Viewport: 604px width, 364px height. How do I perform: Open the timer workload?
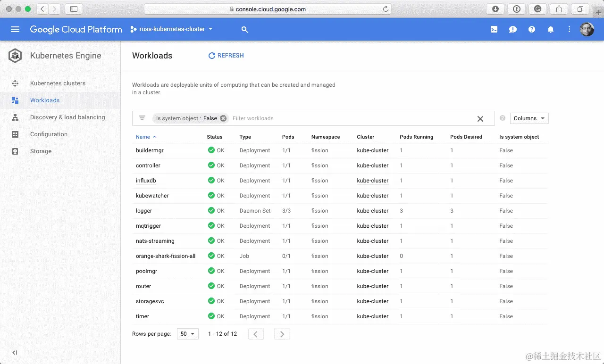tap(143, 316)
